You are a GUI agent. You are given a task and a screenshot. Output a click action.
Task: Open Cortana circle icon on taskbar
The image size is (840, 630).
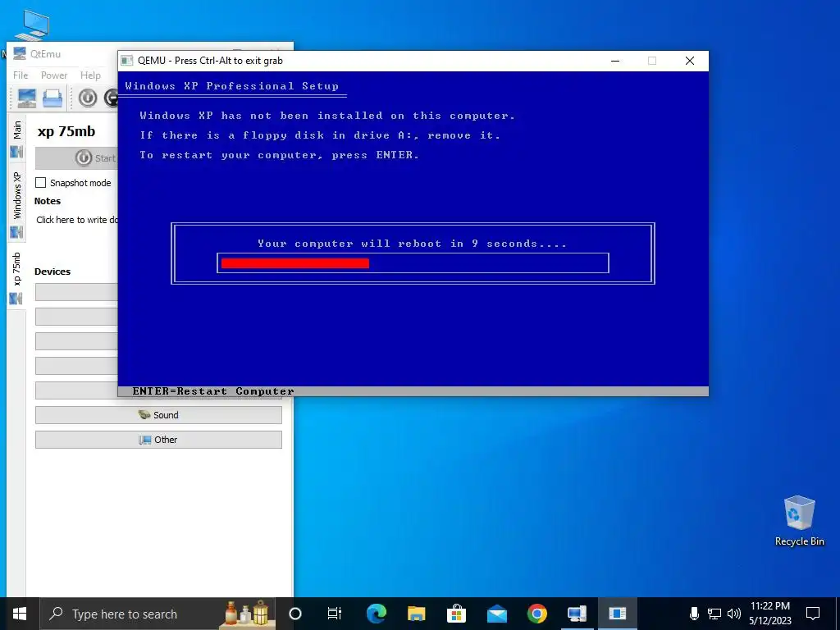pos(295,614)
